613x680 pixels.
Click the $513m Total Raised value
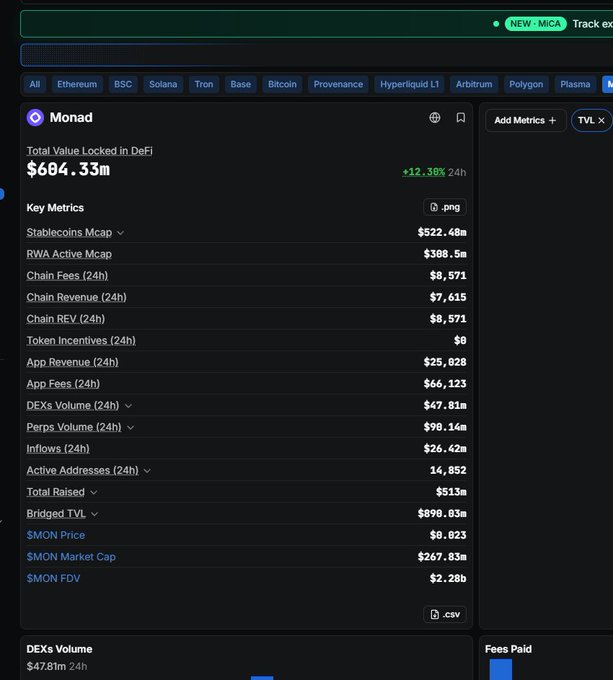[451, 492]
